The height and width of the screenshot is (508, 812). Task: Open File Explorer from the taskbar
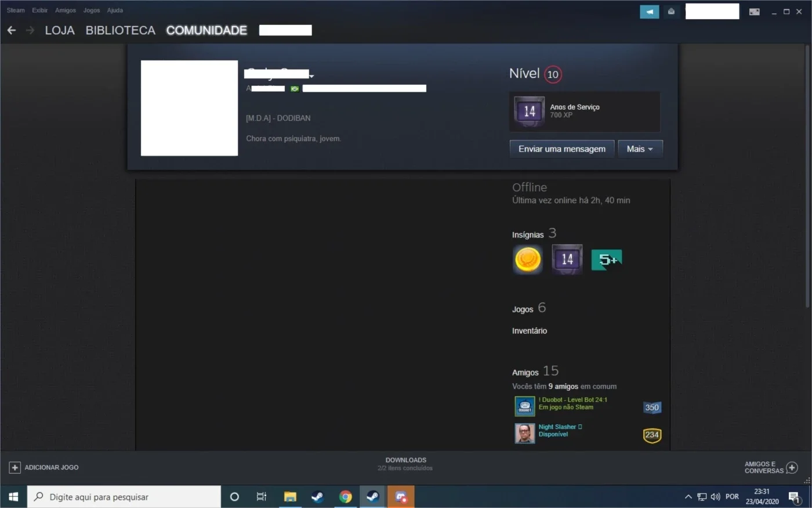click(x=290, y=497)
